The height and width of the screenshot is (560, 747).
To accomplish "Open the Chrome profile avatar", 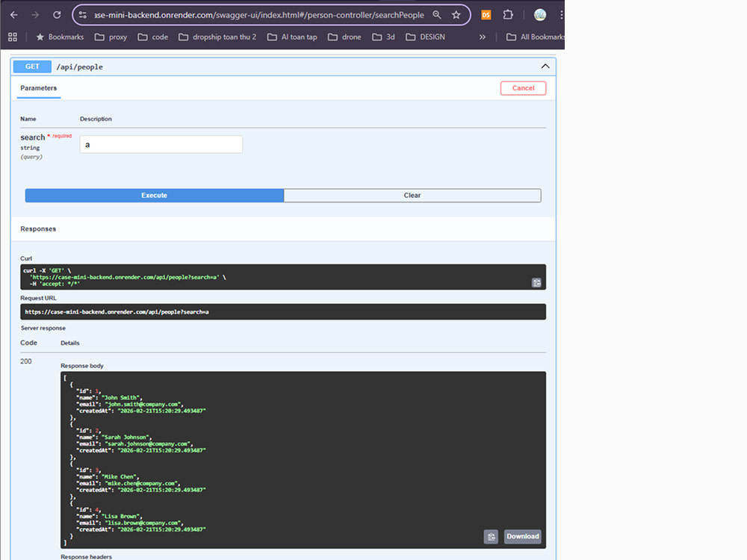I will click(x=540, y=15).
